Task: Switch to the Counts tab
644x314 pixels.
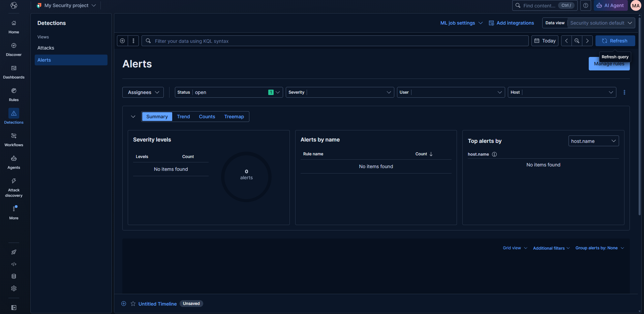Action: [207, 117]
